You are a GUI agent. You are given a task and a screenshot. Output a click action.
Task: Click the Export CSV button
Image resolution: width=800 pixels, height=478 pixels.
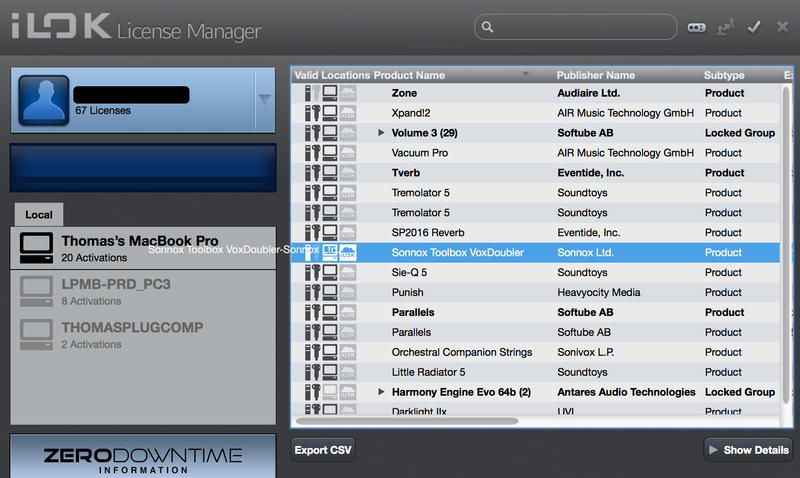323,450
